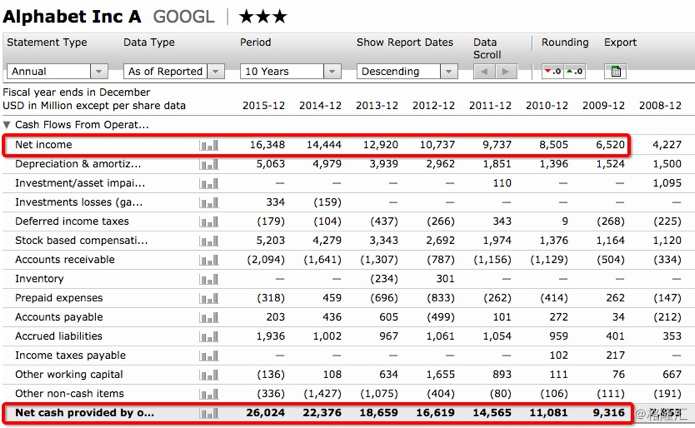Click the Export to spreadsheet icon
Image resolution: width=695 pixels, height=428 pixels.
[616, 71]
